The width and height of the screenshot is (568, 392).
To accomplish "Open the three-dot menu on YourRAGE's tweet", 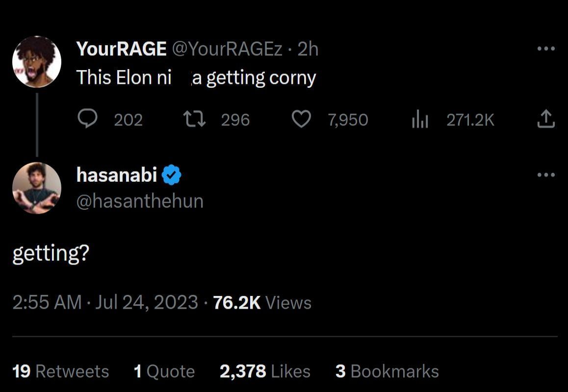I will click(x=546, y=48).
